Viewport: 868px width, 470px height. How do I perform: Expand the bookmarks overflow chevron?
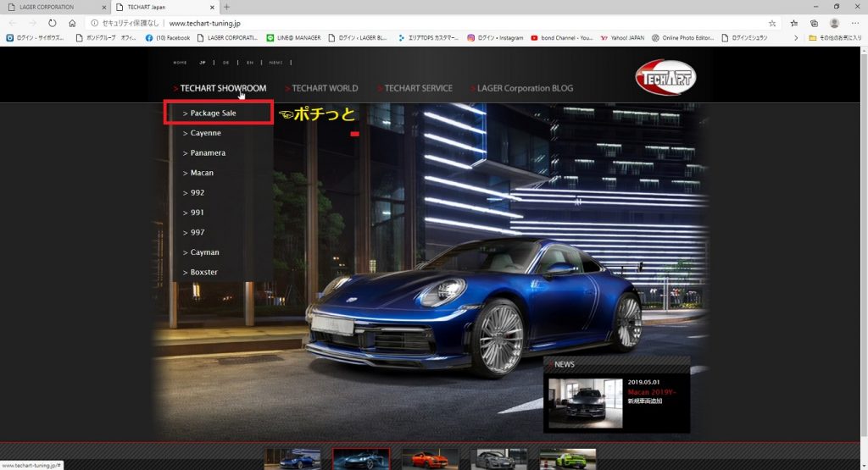click(x=795, y=38)
